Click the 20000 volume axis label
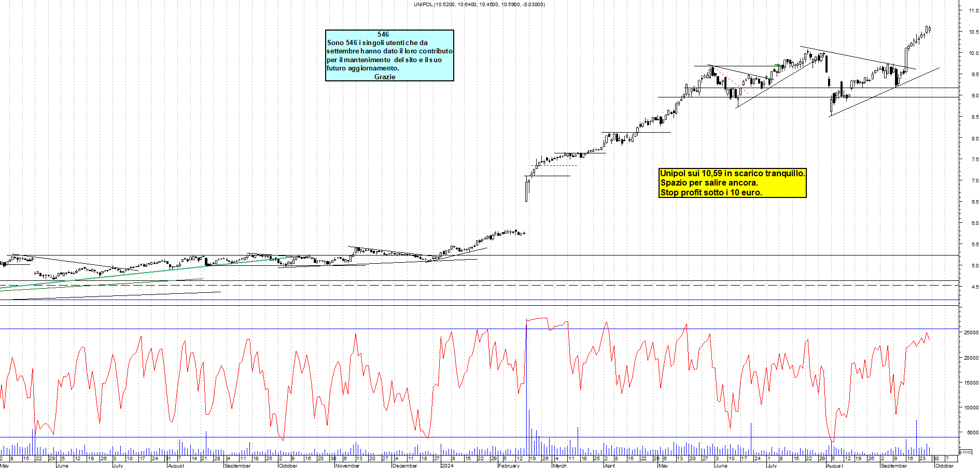 point(971,358)
